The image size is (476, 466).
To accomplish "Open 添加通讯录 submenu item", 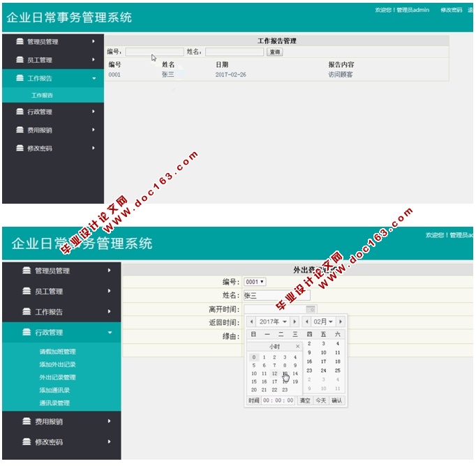I will tap(54, 390).
